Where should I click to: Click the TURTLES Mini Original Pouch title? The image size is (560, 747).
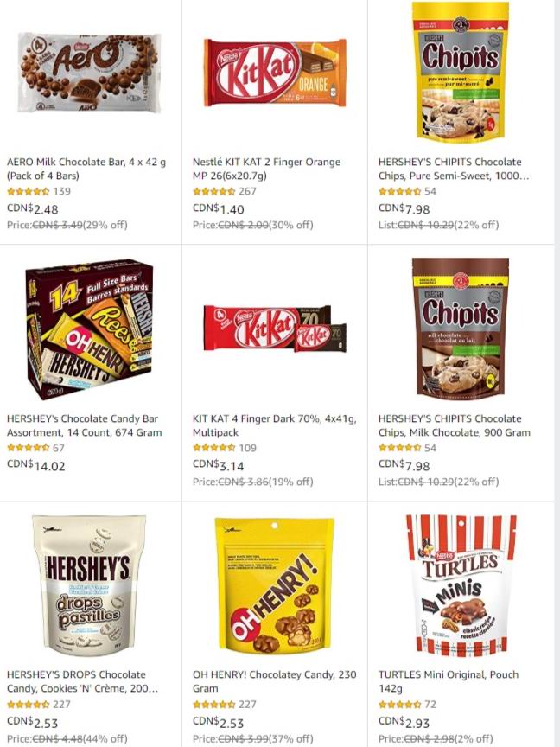[x=449, y=681]
